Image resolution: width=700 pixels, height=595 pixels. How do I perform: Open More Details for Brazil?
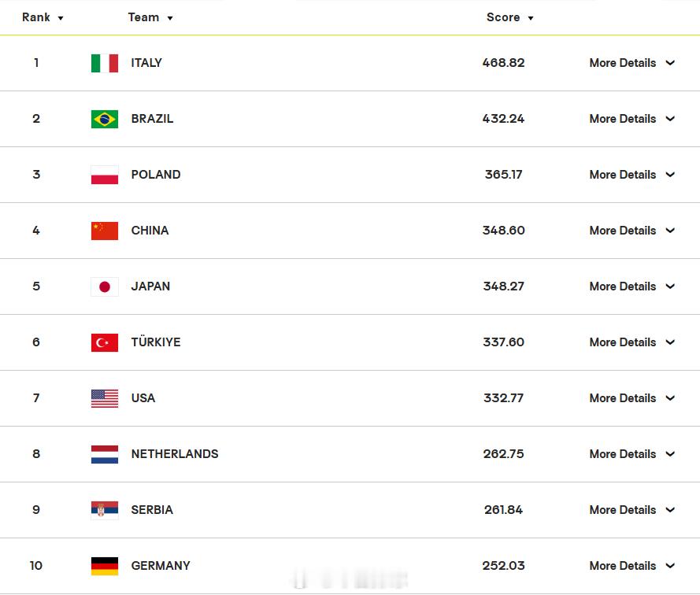click(631, 119)
